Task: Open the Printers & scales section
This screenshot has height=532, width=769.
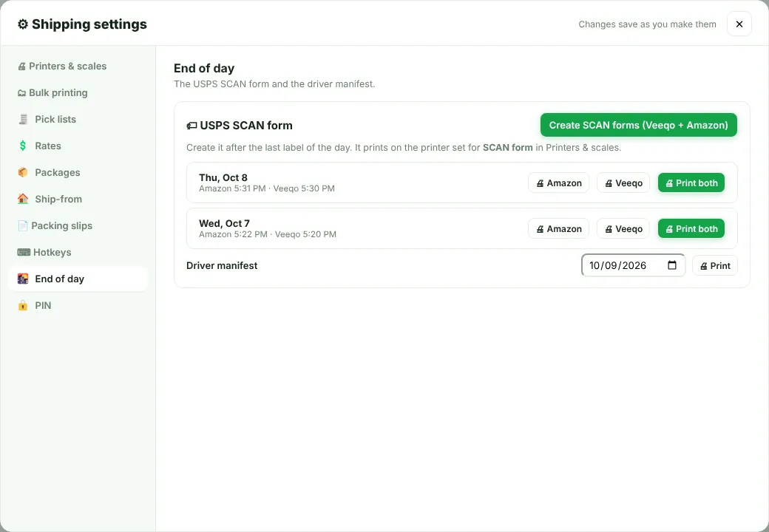Action: pyautogui.click(x=78, y=66)
